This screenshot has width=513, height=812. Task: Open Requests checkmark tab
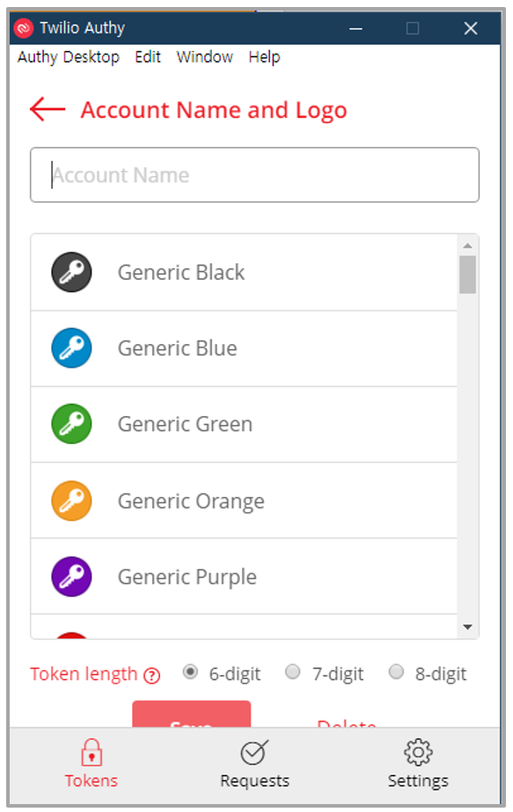click(x=254, y=752)
